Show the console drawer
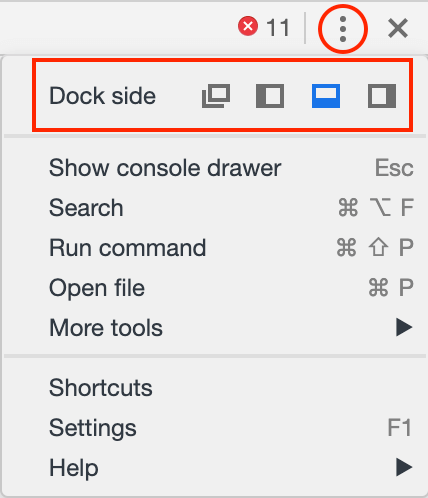 pos(215,168)
